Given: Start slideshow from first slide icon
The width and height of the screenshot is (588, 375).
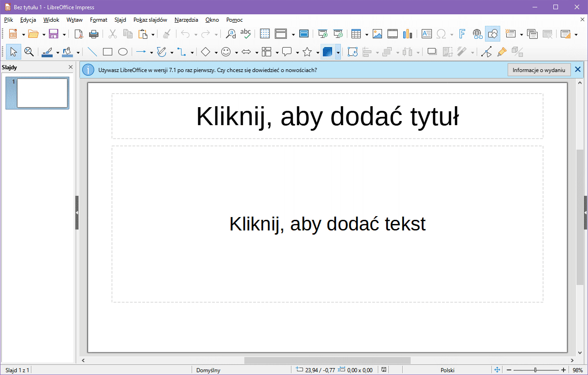Looking at the screenshot, I should tap(323, 34).
